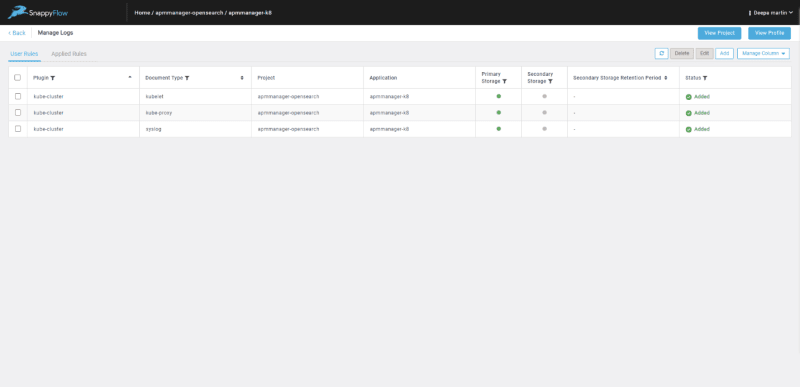This screenshot has width=800, height=387.
Task: Click the View Project button
Action: click(x=719, y=33)
